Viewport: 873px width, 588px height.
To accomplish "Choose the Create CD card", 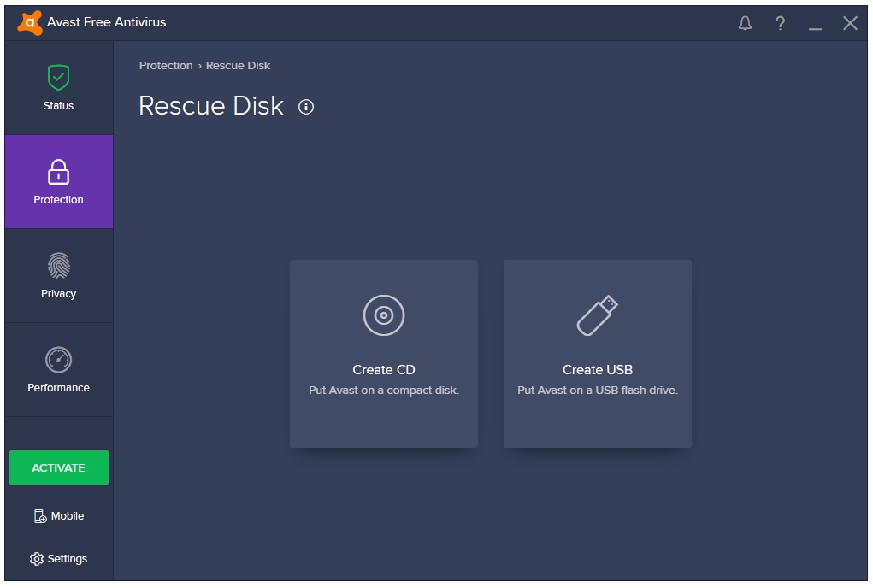I will 384,354.
